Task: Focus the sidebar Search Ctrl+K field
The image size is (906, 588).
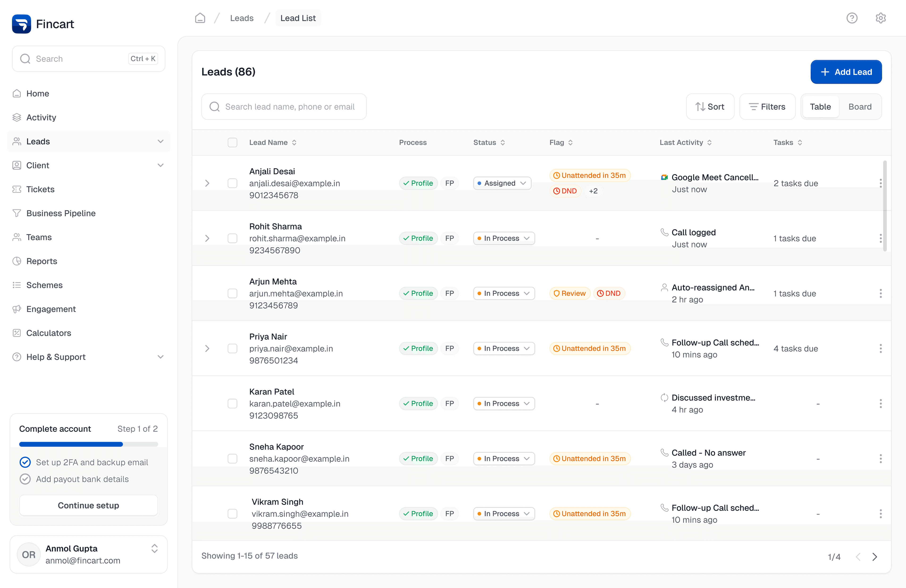Action: point(88,59)
